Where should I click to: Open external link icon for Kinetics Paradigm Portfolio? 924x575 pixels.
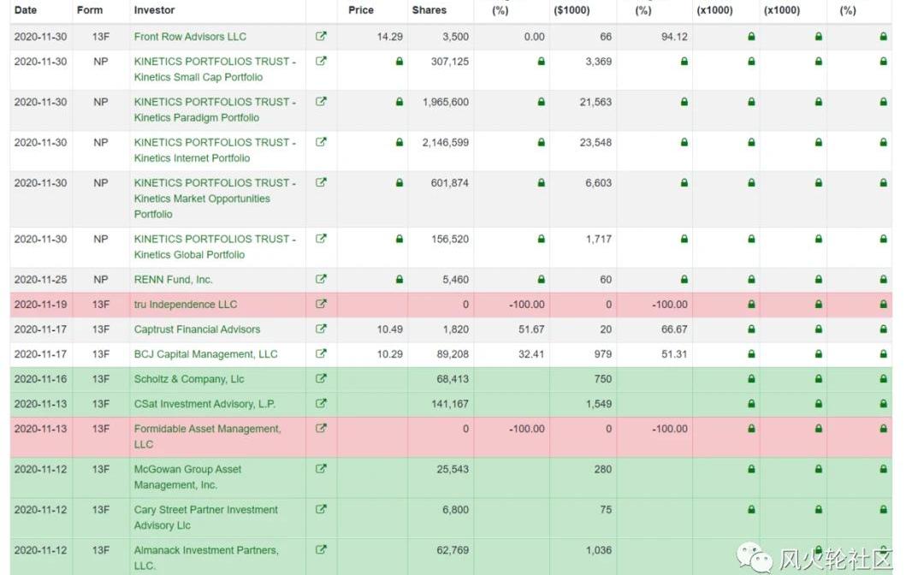click(x=321, y=101)
